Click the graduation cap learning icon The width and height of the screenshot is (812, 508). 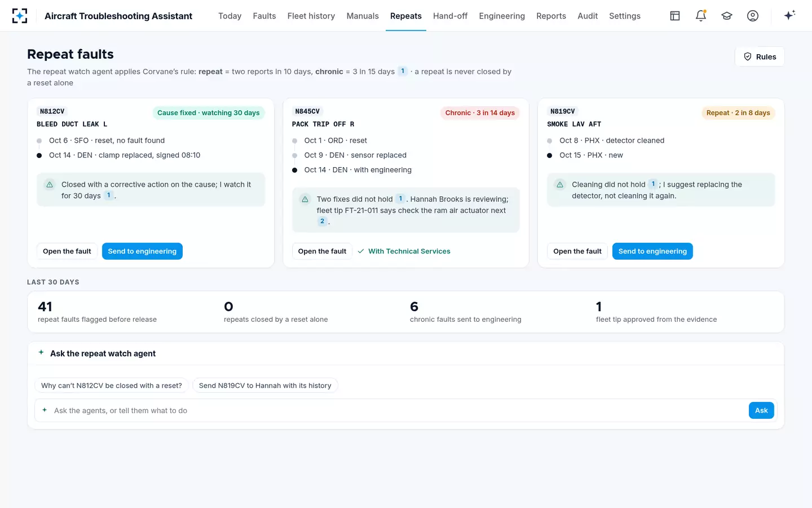pyautogui.click(x=727, y=16)
